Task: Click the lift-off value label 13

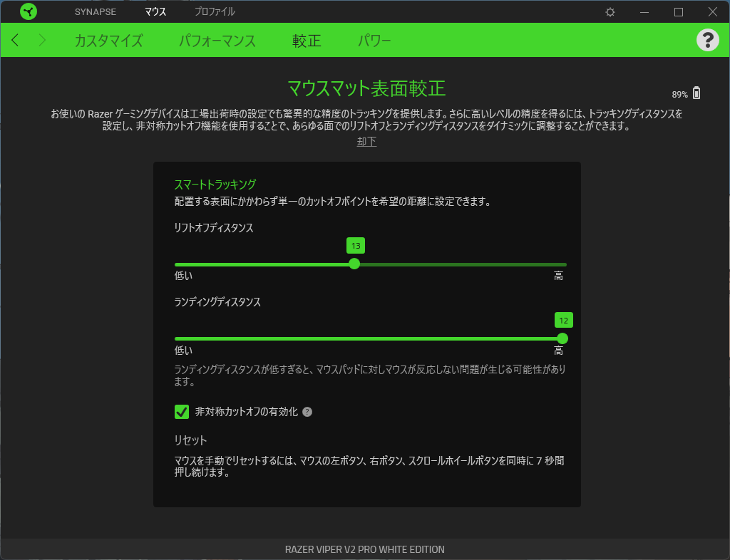Action: (x=356, y=246)
